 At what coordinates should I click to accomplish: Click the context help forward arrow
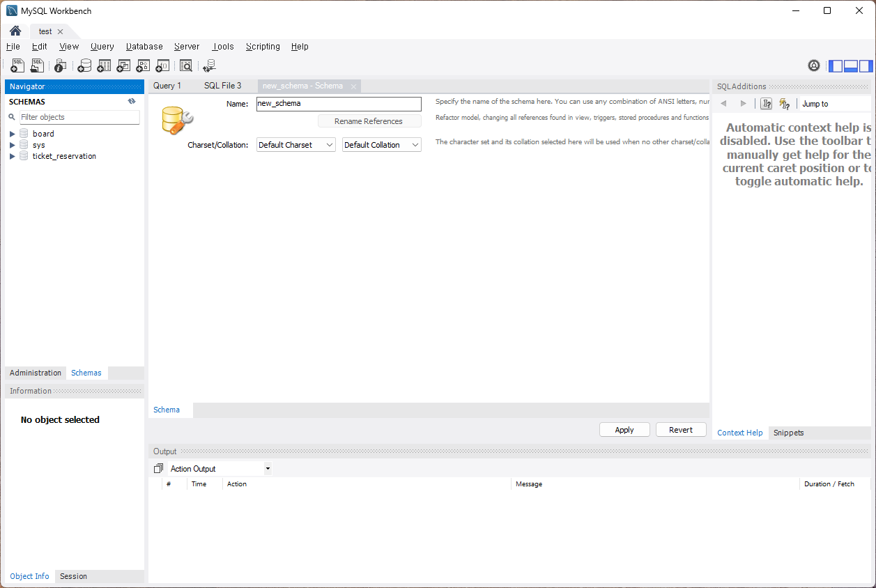coord(743,104)
